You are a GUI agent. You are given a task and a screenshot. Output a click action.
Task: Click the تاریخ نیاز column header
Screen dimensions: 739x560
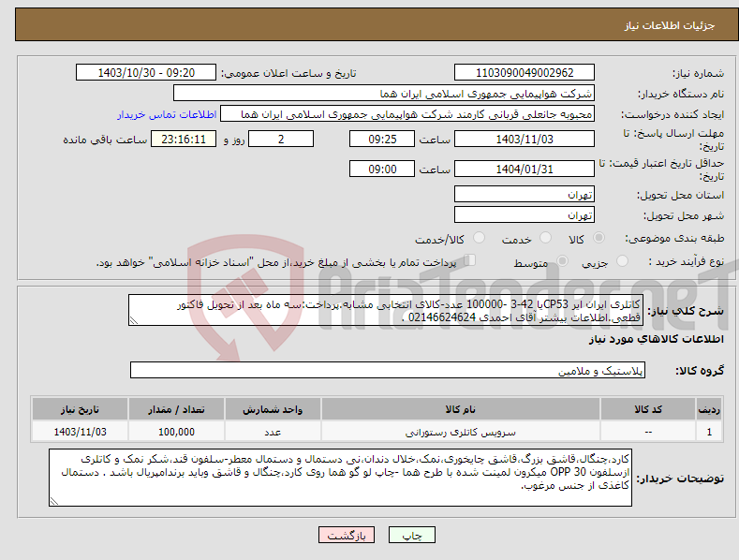tap(80, 409)
